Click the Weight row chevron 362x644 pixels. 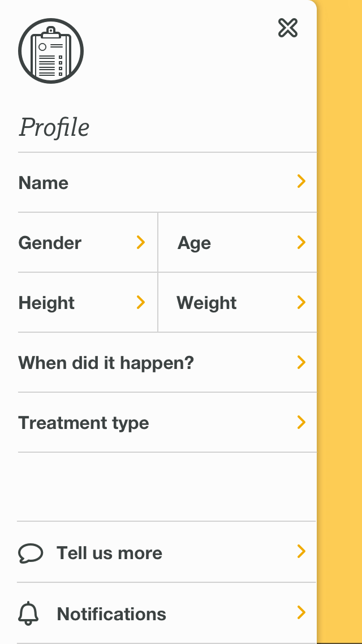click(x=301, y=302)
